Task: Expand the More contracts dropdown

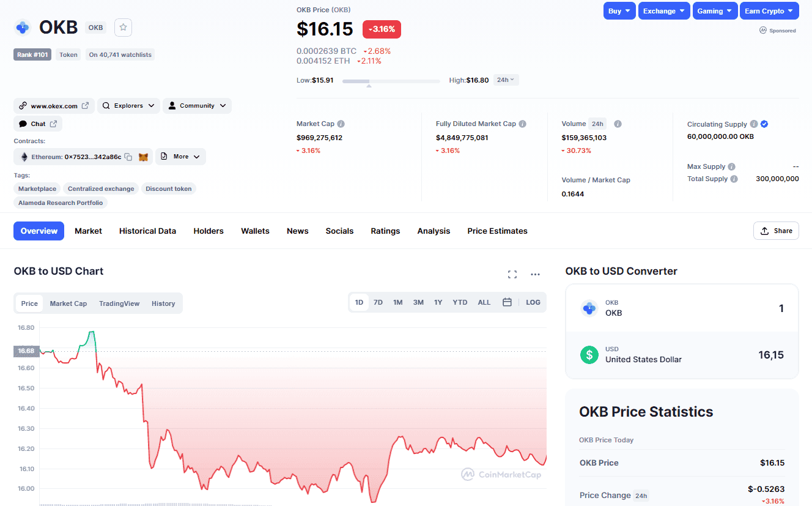Action: (x=180, y=157)
